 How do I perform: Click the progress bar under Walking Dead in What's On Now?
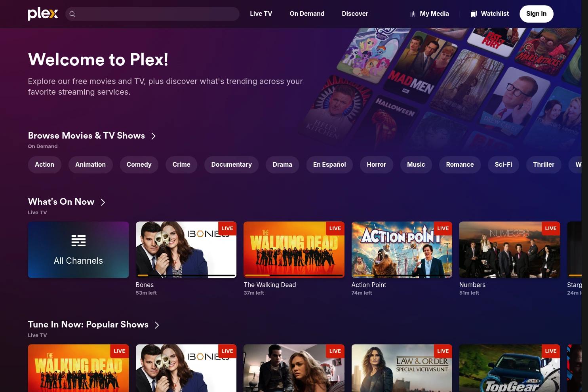click(x=294, y=275)
